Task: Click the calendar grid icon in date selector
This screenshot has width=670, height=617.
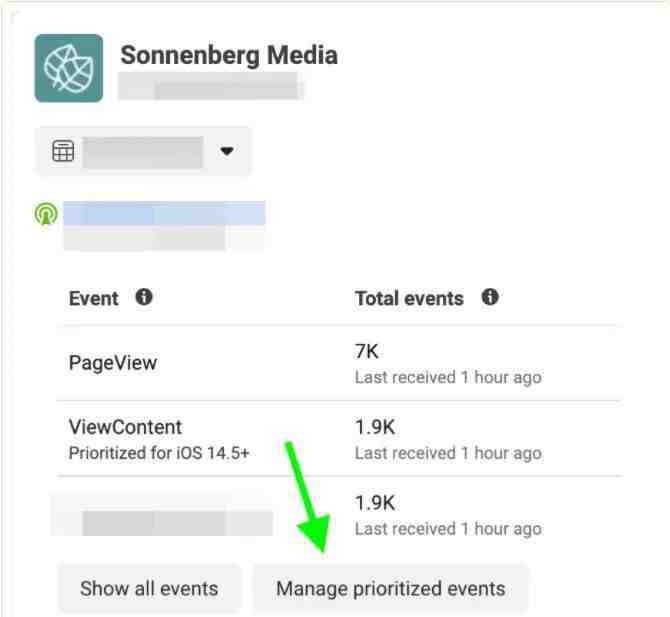Action: point(63,151)
